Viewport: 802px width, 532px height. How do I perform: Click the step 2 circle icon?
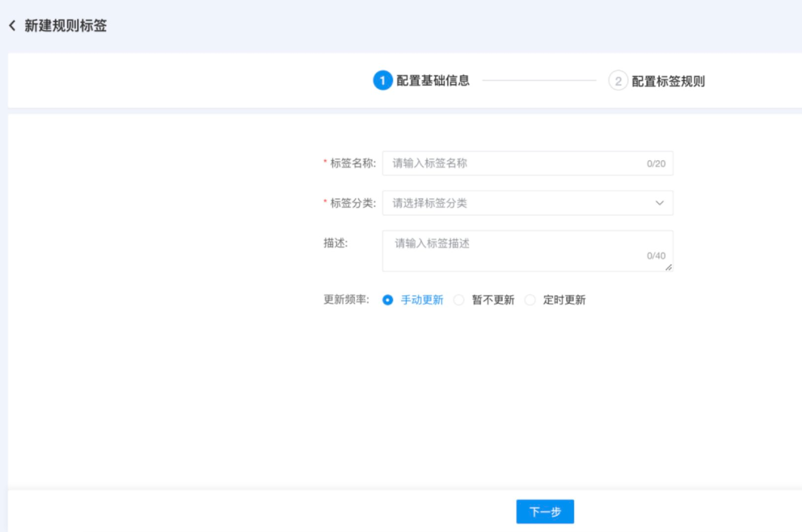(x=618, y=81)
